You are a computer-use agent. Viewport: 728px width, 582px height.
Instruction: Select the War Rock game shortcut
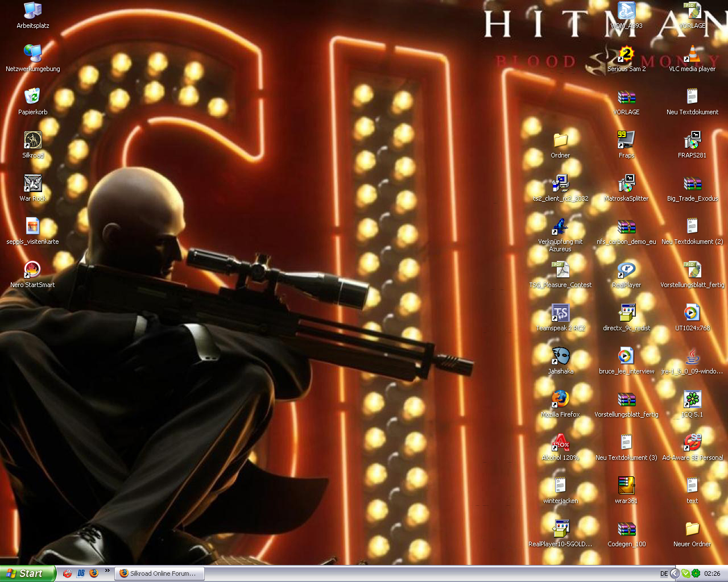[33, 184]
